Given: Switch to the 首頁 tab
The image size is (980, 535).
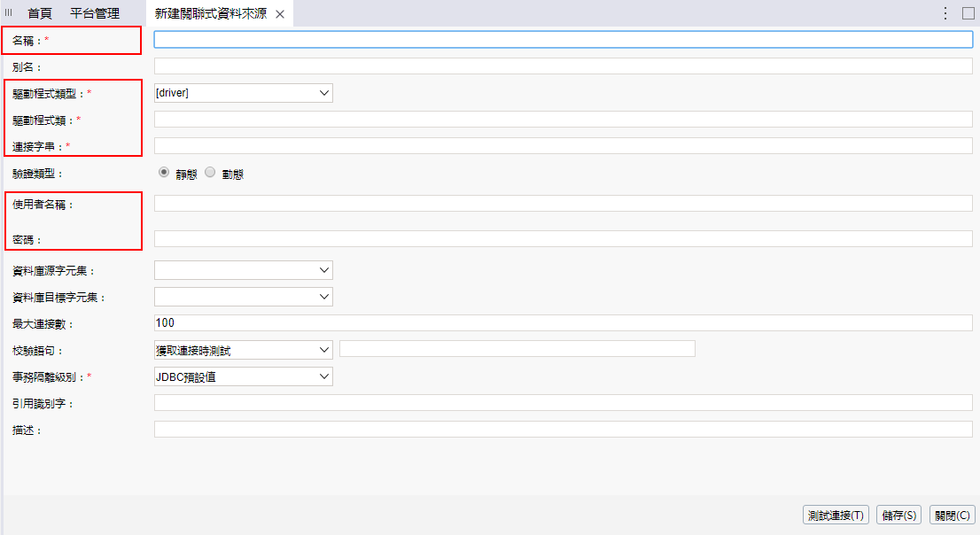Looking at the screenshot, I should tap(40, 13).
